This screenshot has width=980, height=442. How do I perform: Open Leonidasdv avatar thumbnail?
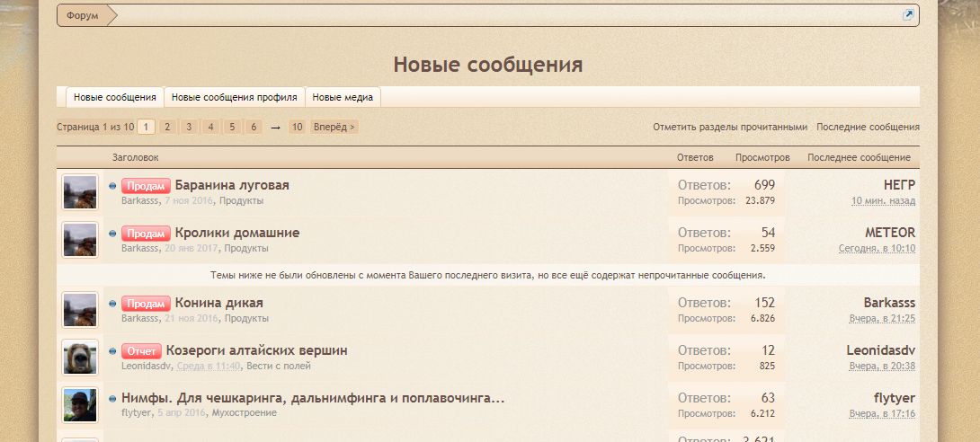click(x=80, y=357)
